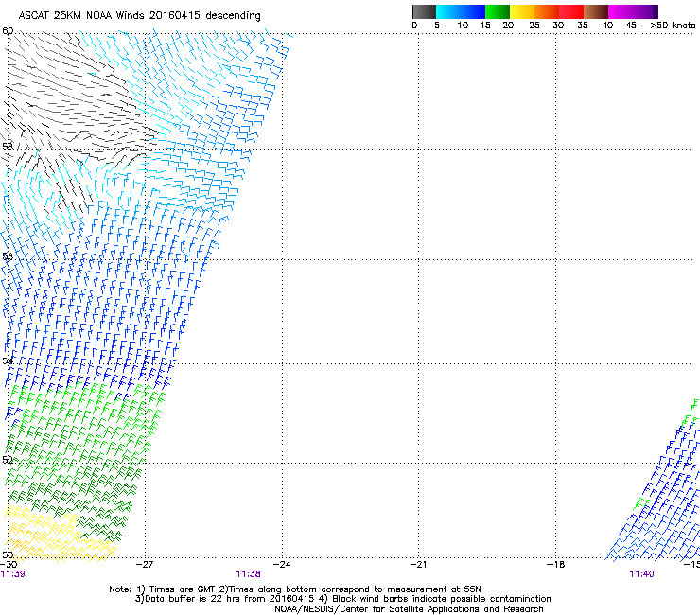Click the latitude label '56'
Screen dimensions: 700x615
click(x=8, y=256)
